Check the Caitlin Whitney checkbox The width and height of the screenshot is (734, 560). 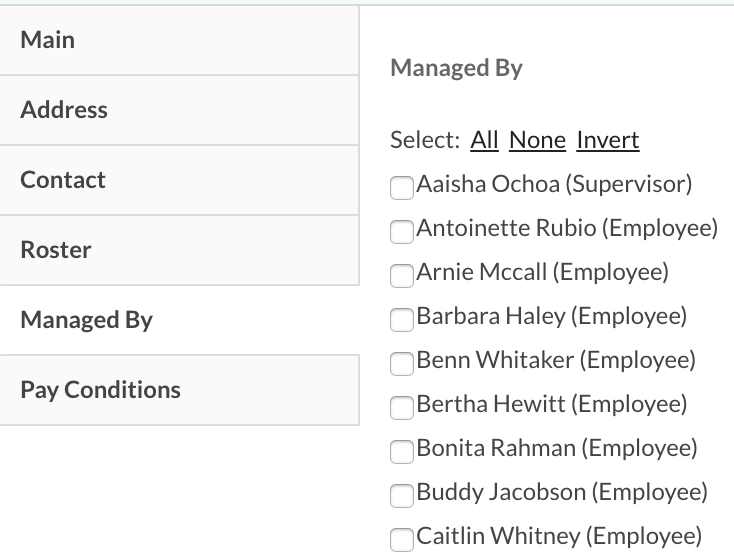point(401,539)
